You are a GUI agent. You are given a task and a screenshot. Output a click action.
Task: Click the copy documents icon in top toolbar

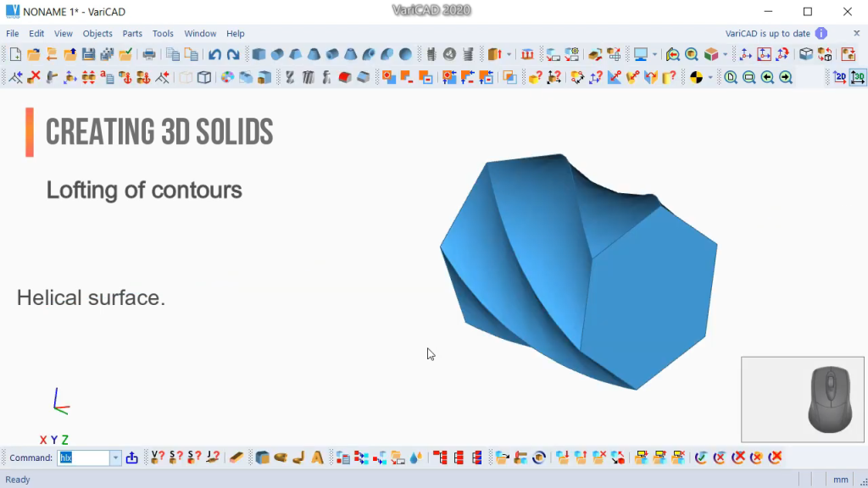pyautogui.click(x=173, y=54)
